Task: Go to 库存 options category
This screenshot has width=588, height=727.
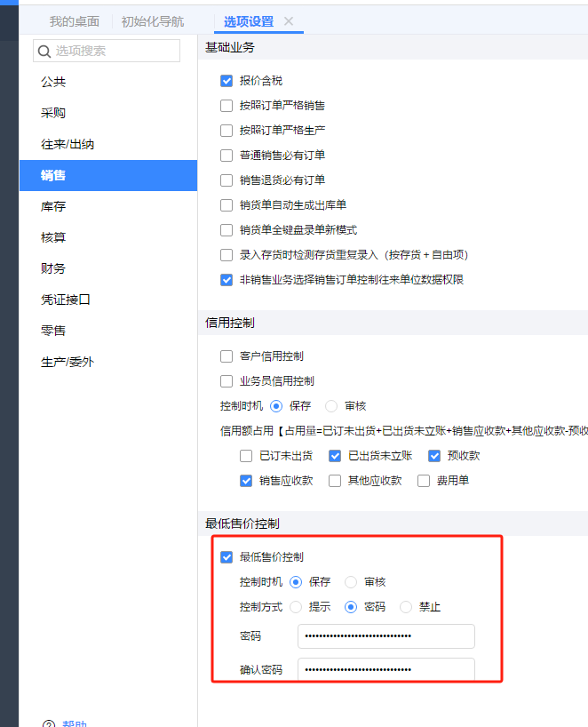Action: tap(53, 206)
